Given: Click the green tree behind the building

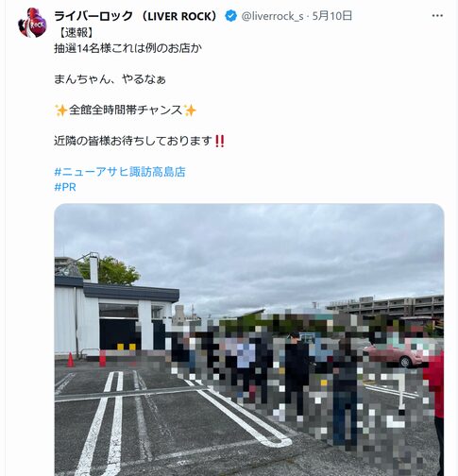Looking at the screenshot, I should tap(109, 270).
